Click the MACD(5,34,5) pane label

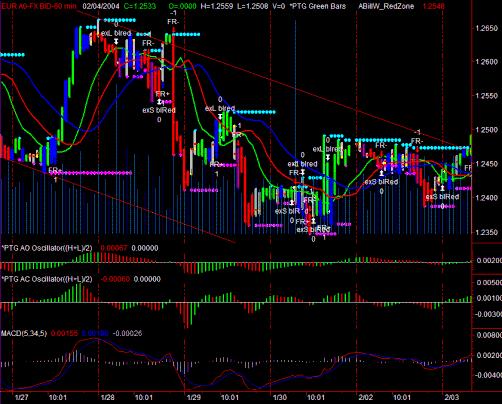tap(24, 333)
